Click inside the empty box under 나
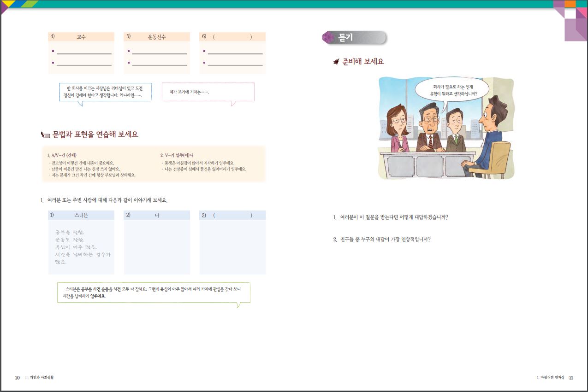Screen dimensions: 588x392 coord(157,247)
